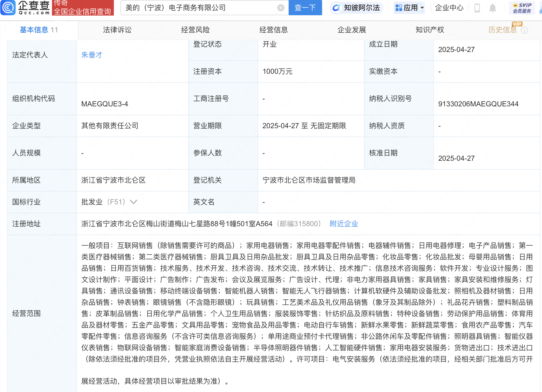The height and width of the screenshot is (392, 542).
Task: Click the info icon beside 历史信息
Action: (x=525, y=30)
